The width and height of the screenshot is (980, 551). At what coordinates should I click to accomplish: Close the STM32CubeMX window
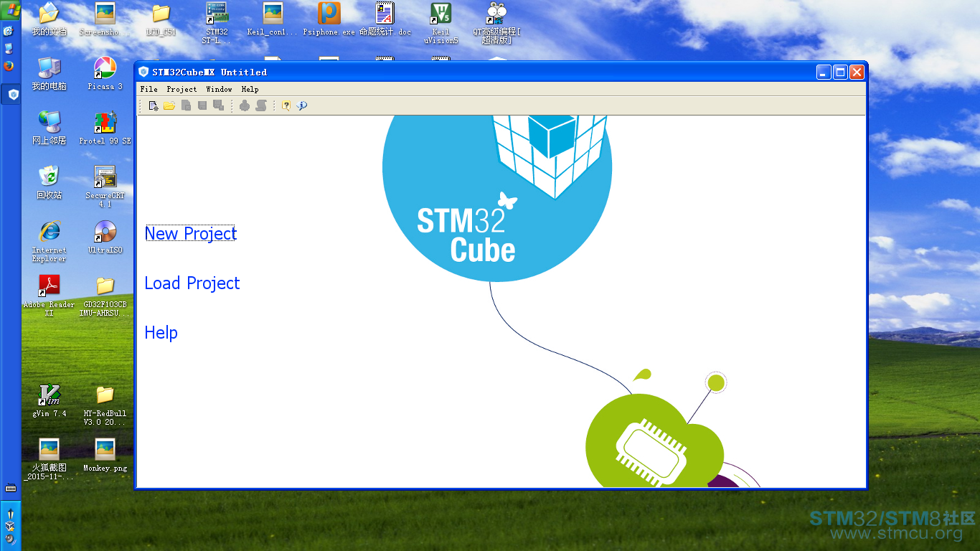857,72
